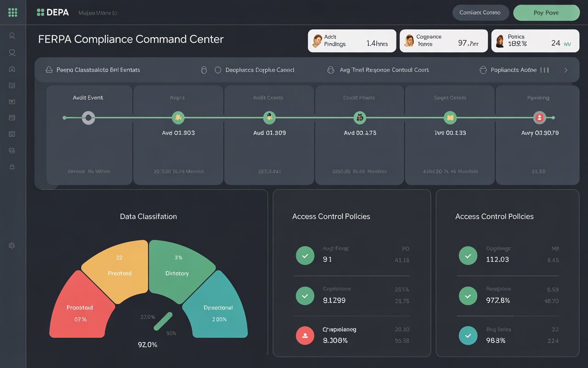
Task: Click the red alert icon beside 9.108%
Action: (305, 336)
